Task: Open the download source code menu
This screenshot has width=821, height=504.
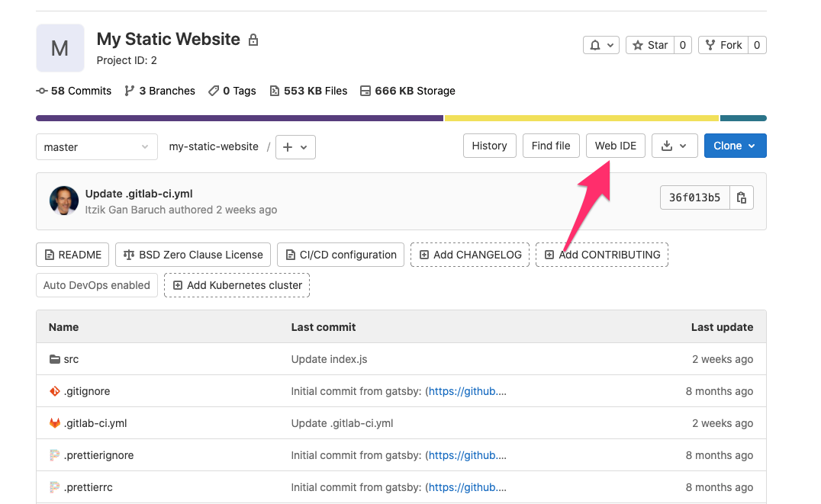Action: (x=675, y=146)
